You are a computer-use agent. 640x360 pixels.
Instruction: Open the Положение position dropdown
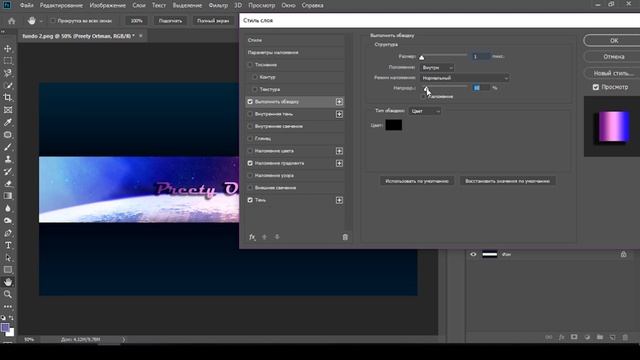click(x=437, y=68)
